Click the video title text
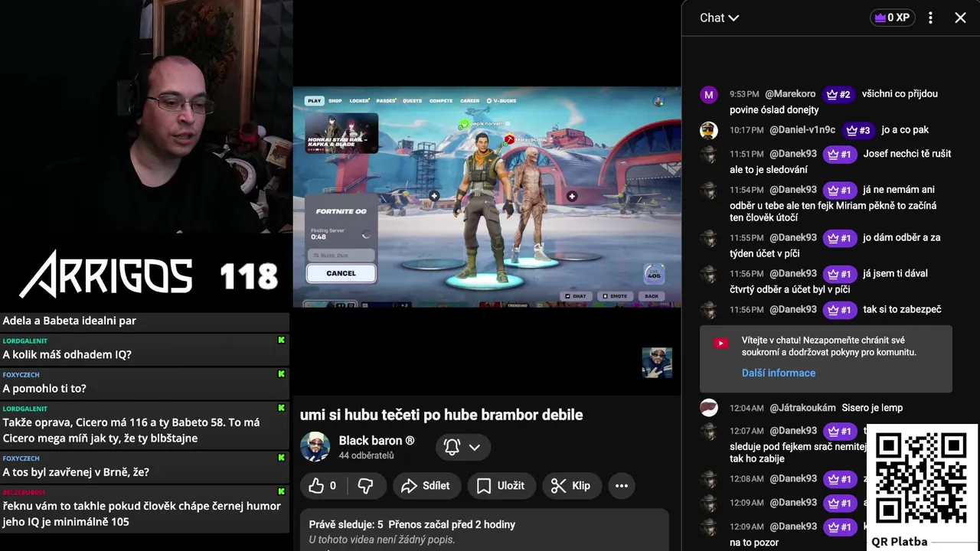Image resolution: width=980 pixels, height=551 pixels. point(441,415)
